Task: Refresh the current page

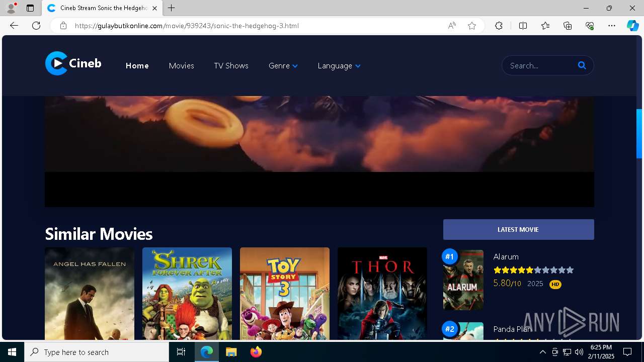Action: (36, 26)
